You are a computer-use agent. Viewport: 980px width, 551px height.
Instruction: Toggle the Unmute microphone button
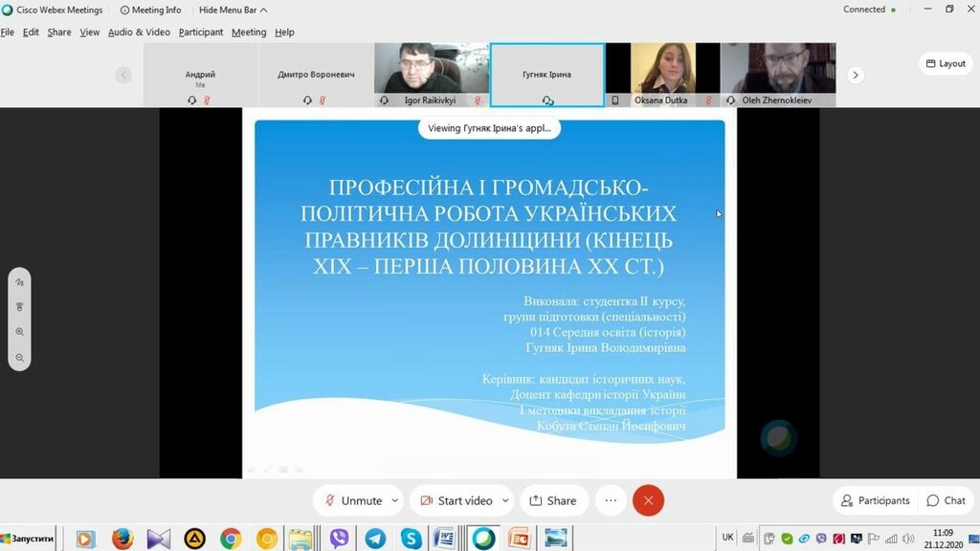pyautogui.click(x=352, y=500)
